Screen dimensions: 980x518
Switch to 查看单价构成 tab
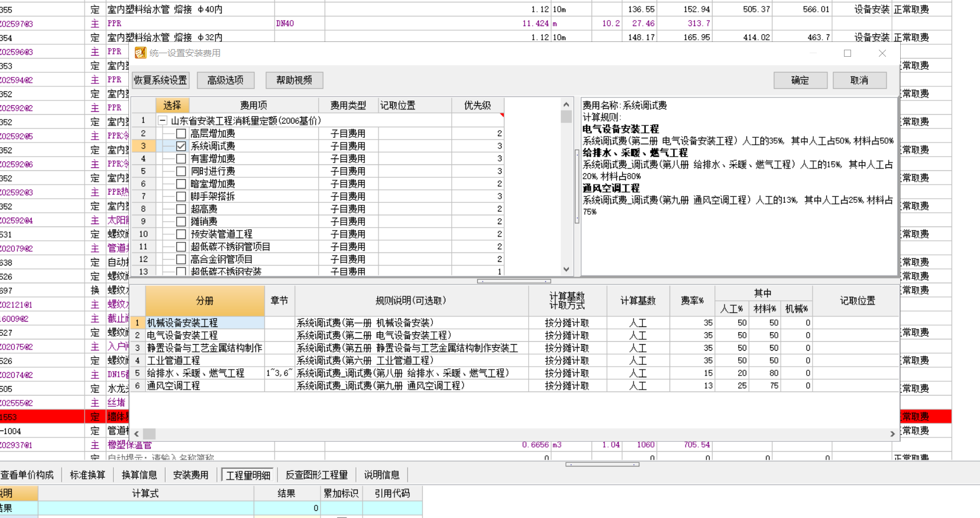click(27, 475)
